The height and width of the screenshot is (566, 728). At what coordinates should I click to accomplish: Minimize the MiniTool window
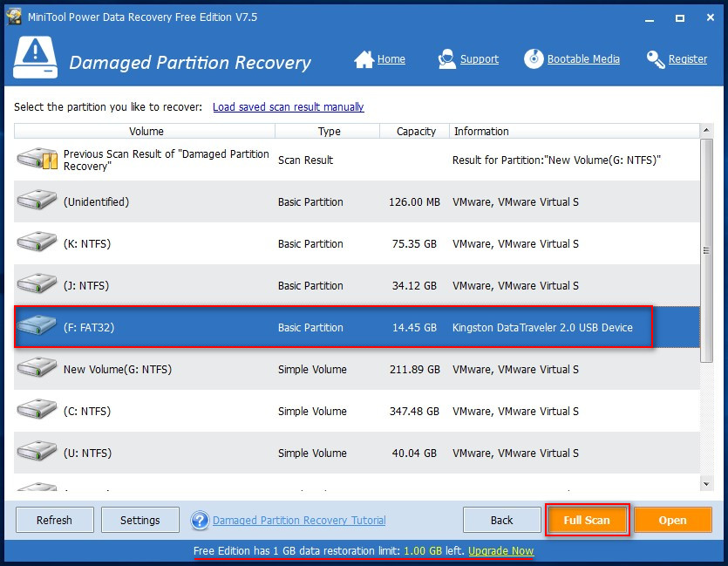point(650,18)
